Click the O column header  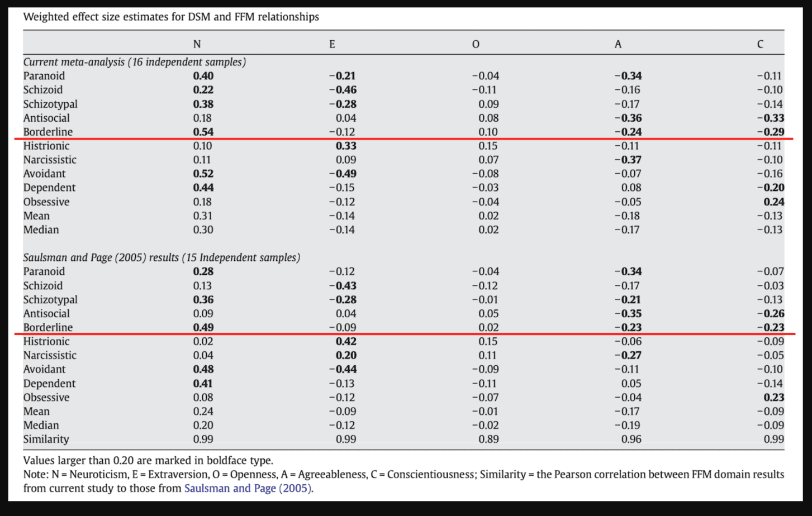[x=476, y=44]
